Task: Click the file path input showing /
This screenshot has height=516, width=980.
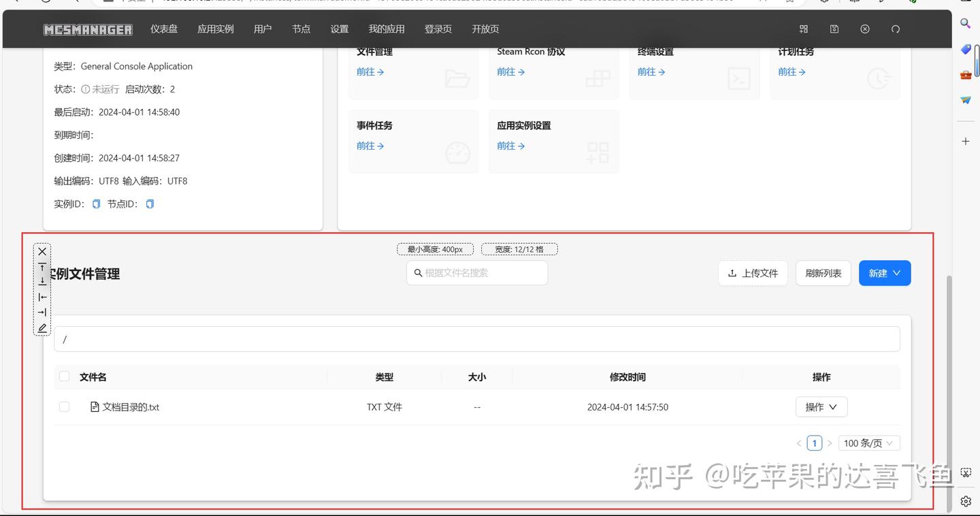Action: 477,339
